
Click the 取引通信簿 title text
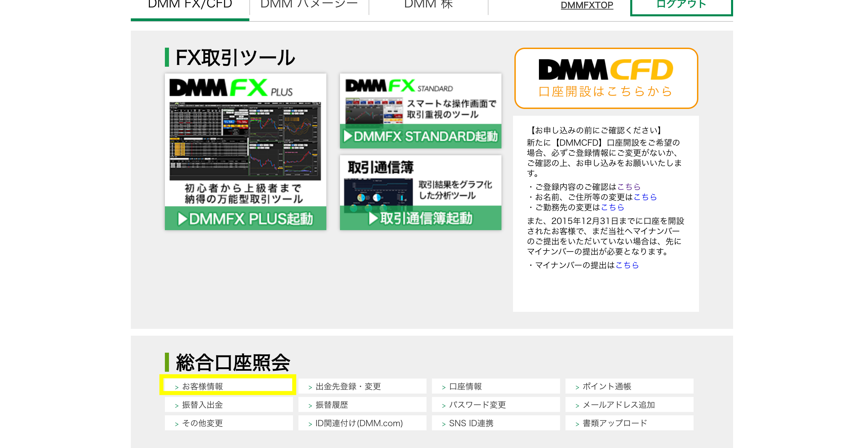(381, 167)
